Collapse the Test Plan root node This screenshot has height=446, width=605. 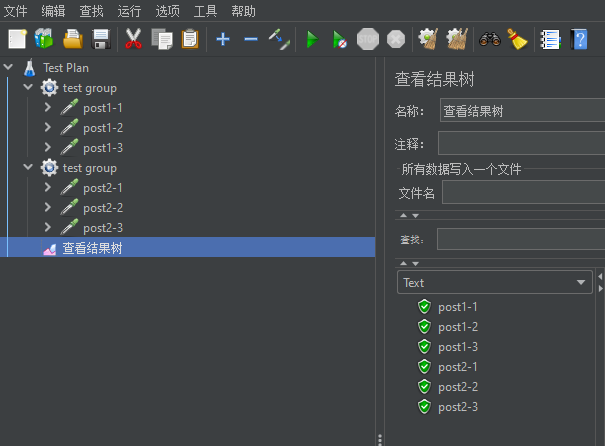click(x=8, y=67)
